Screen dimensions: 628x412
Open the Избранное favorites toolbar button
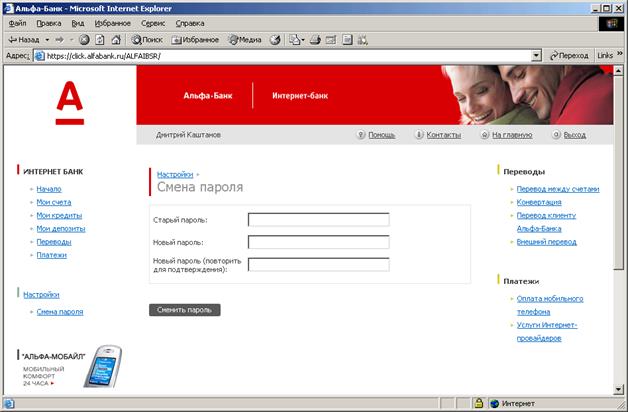(x=195, y=40)
